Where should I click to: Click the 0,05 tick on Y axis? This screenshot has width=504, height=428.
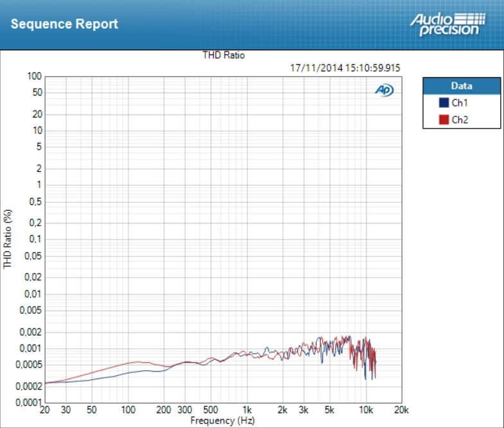click(x=33, y=256)
